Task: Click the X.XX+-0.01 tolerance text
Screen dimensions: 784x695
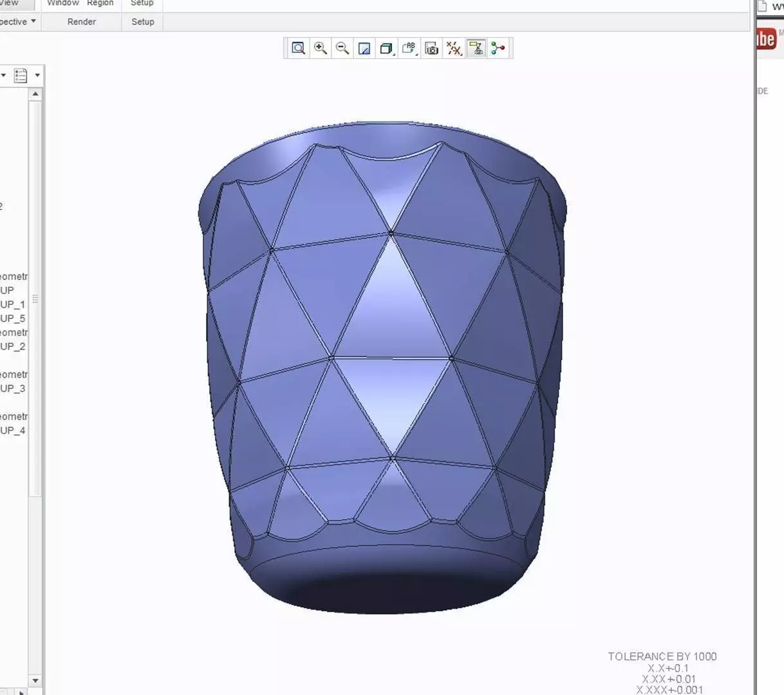Action: click(669, 679)
